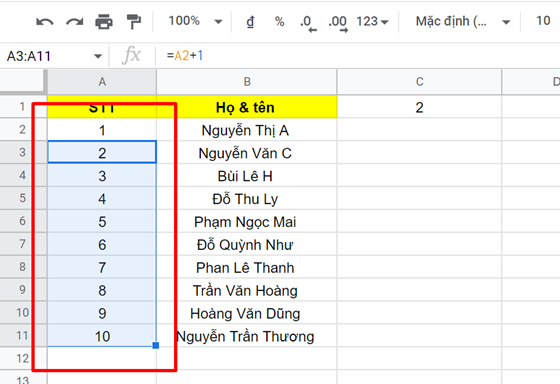Select column B header
The width and height of the screenshot is (560, 384).
coord(247,82)
